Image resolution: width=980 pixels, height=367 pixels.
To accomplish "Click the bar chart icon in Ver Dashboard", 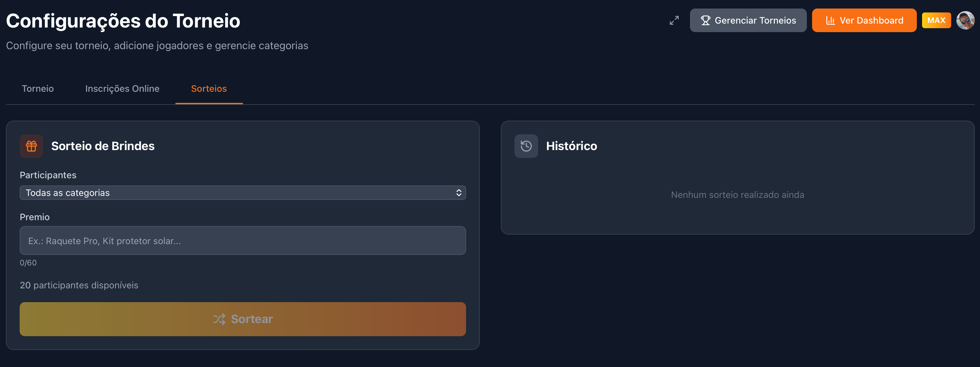I will [830, 21].
